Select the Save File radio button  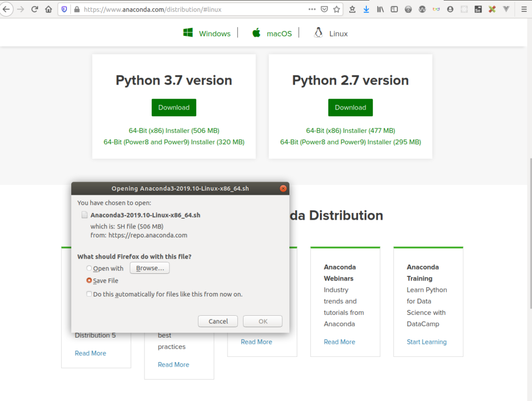coord(89,280)
